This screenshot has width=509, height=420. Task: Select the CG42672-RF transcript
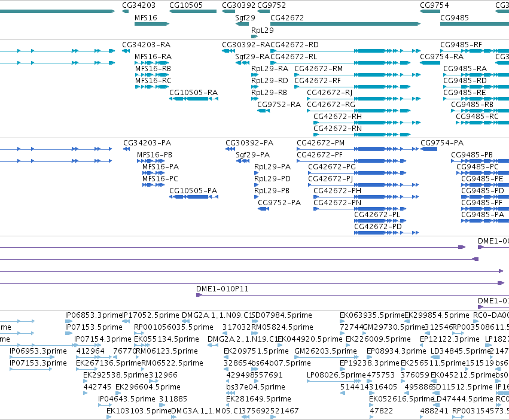click(318, 81)
